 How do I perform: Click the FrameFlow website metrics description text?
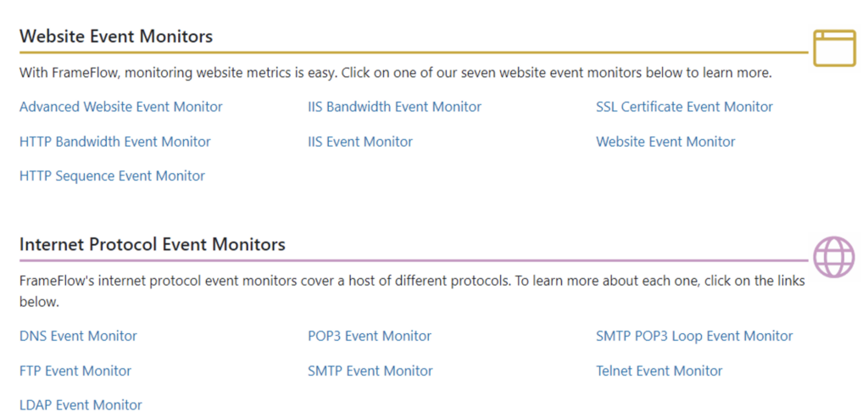tap(396, 73)
